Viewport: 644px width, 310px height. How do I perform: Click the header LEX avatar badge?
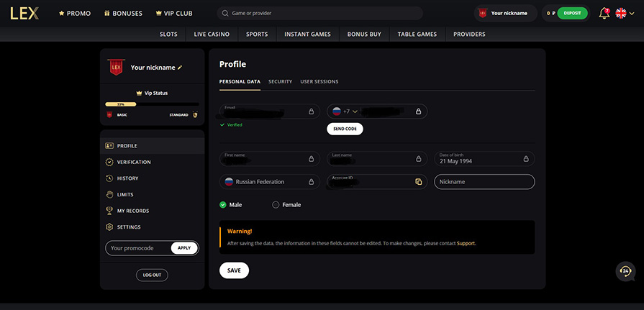[483, 13]
